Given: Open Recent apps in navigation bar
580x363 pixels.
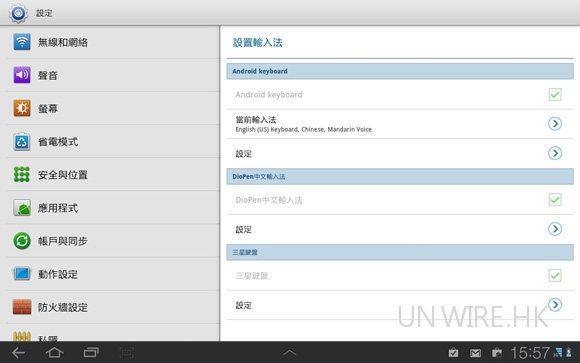Looking at the screenshot, I should [x=91, y=353].
